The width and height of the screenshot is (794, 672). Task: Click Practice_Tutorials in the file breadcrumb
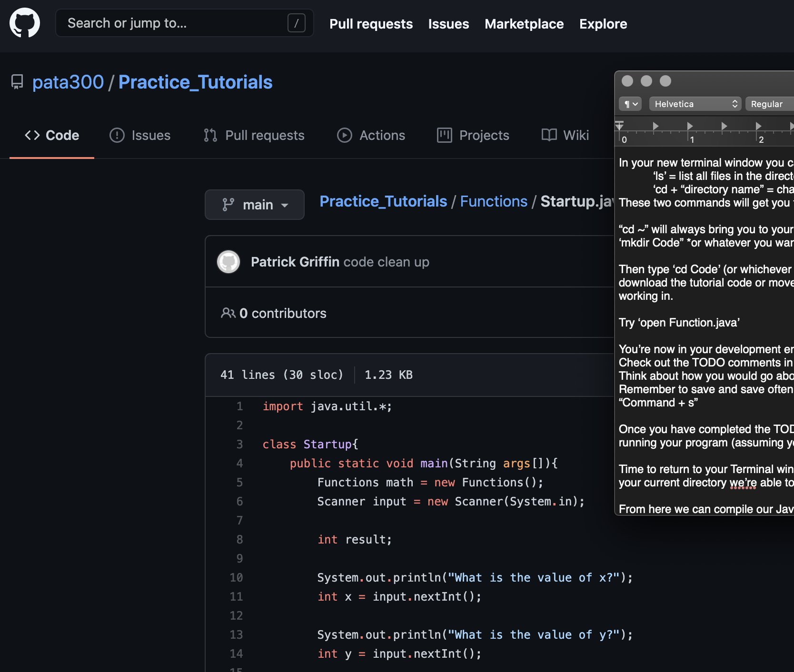click(x=383, y=201)
